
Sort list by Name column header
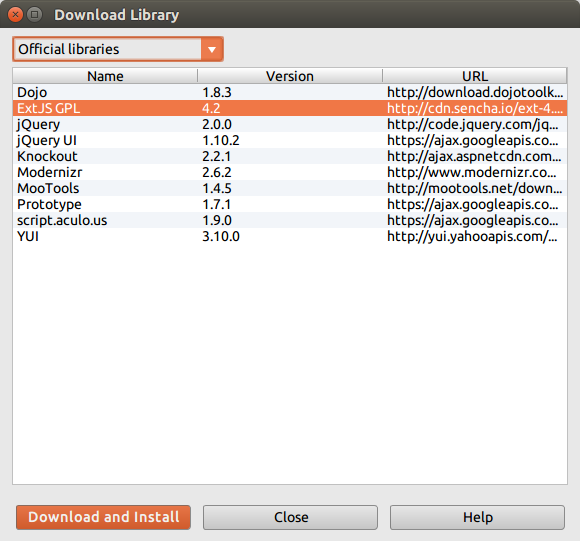pos(105,76)
